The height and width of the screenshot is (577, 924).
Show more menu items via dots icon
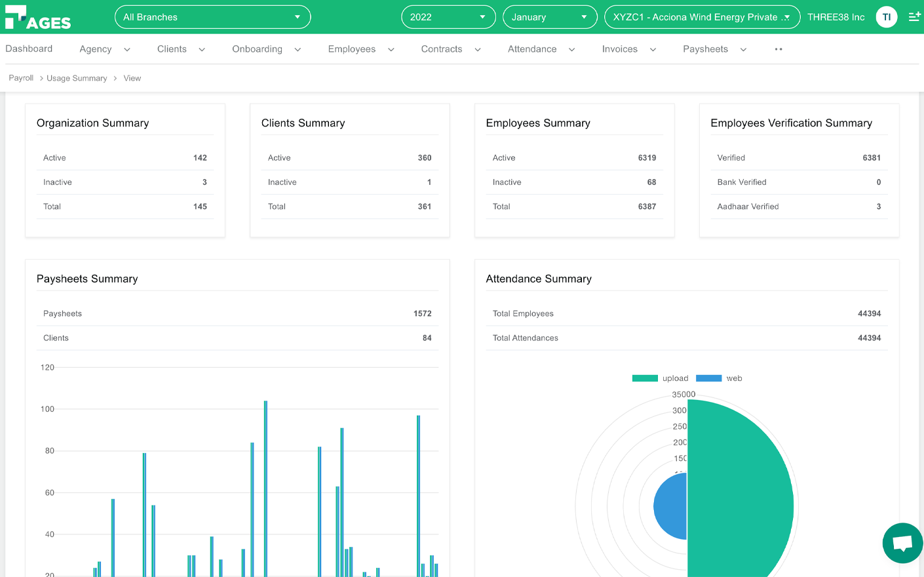[779, 49]
